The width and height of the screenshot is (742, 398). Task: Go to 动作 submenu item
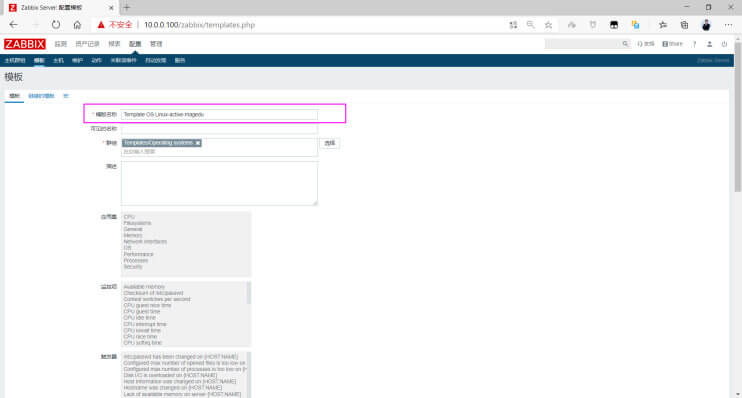97,61
